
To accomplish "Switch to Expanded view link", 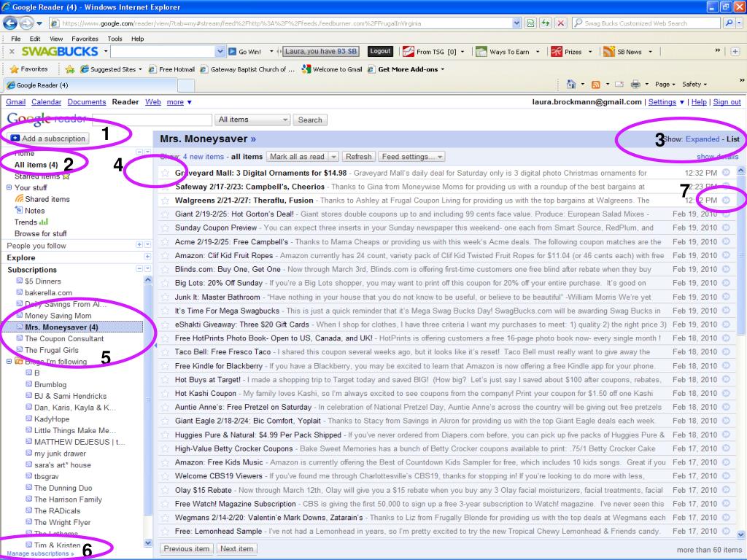I will pos(703,139).
